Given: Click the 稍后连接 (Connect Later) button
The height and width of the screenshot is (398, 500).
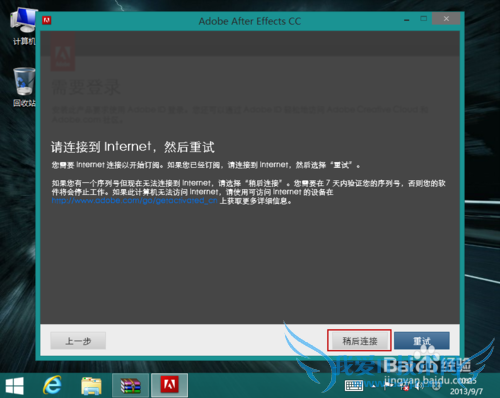Looking at the screenshot, I should point(359,340).
